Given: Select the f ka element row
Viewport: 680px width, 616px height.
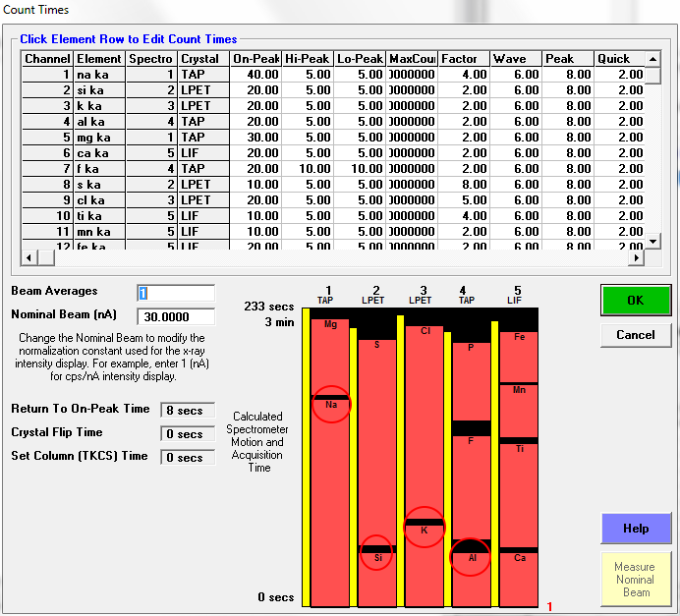Looking at the screenshot, I should [x=98, y=169].
